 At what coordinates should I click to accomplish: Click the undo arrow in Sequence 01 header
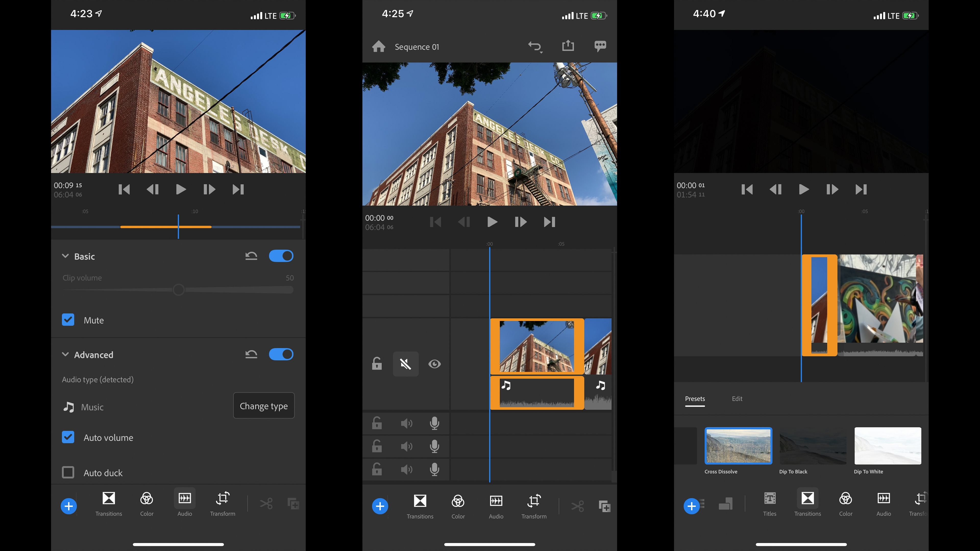coord(534,46)
